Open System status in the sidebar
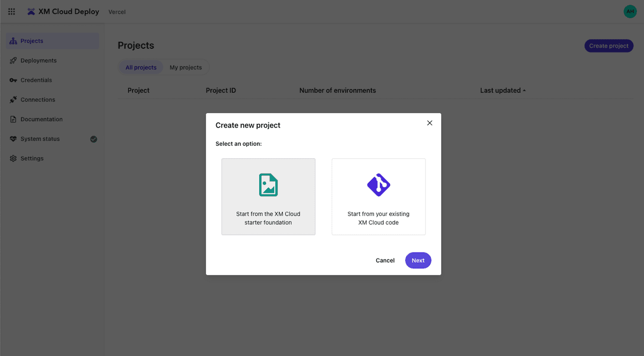This screenshot has width=644, height=356. click(40, 139)
